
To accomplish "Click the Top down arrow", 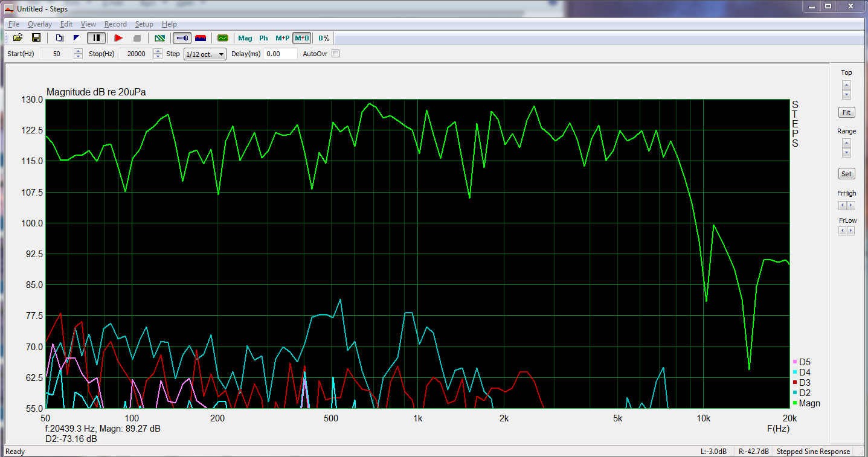I will (846, 95).
